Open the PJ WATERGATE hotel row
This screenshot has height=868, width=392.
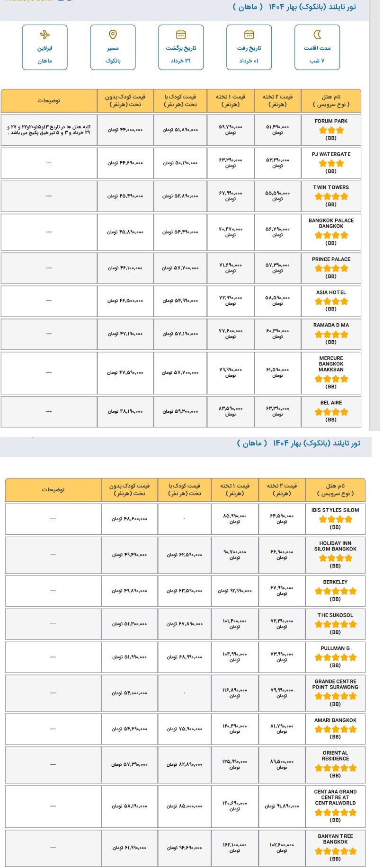click(x=181, y=163)
